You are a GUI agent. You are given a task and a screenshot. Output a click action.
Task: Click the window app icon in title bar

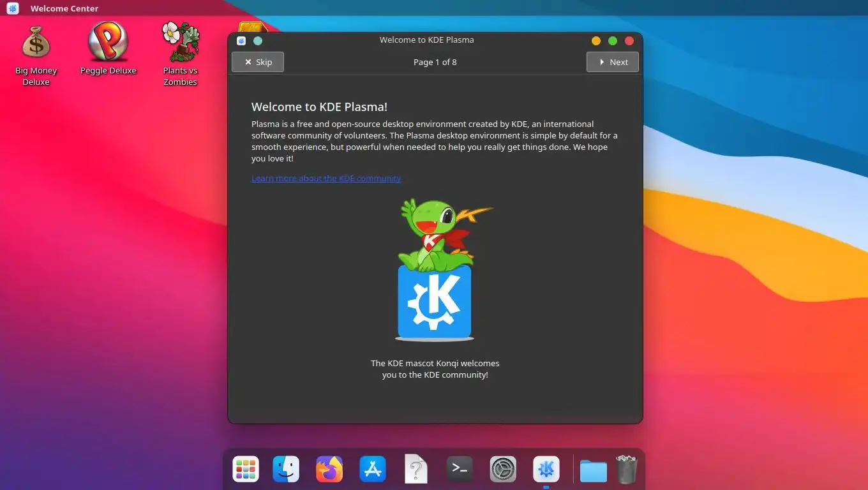coord(241,40)
